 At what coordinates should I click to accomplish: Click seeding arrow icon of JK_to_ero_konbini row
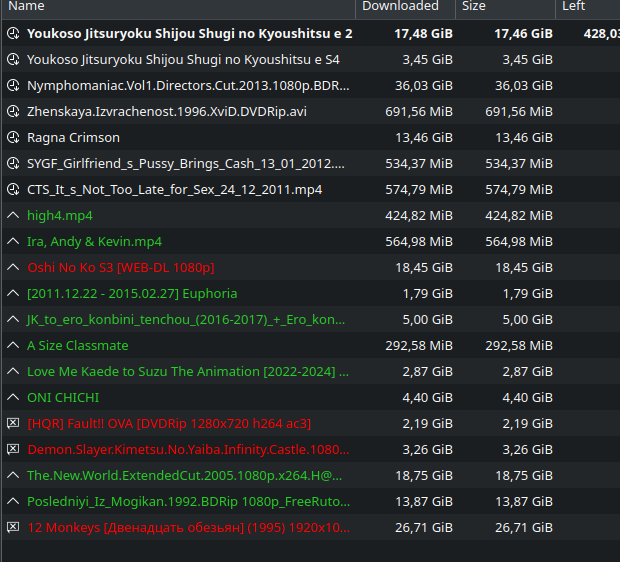coord(13,319)
